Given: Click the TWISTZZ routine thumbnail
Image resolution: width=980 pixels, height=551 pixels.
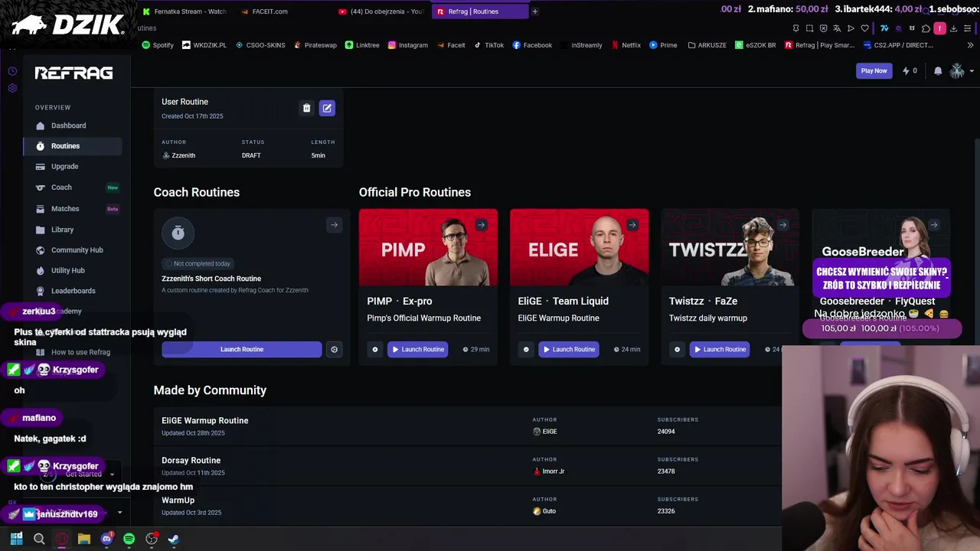Looking at the screenshot, I should tap(730, 248).
